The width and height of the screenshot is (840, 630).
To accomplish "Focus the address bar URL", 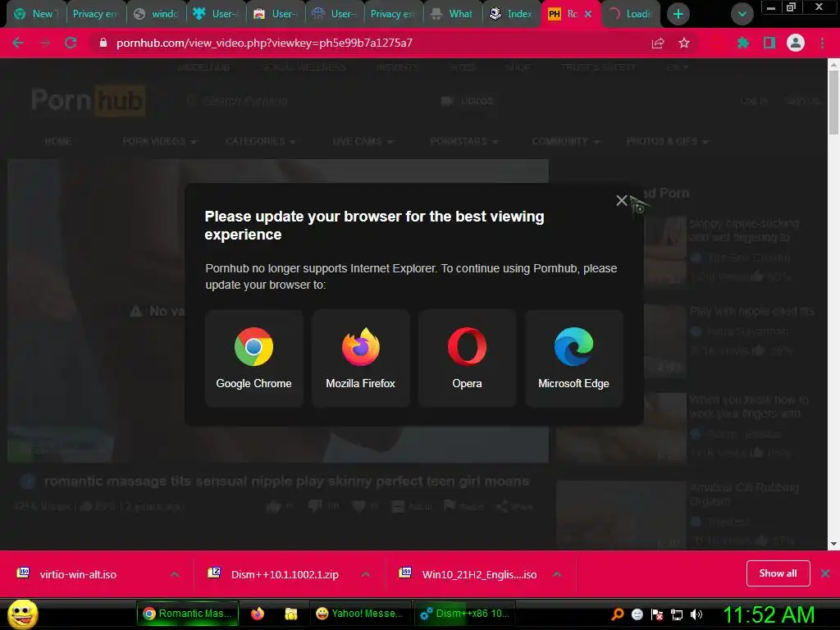I will pyautogui.click(x=265, y=43).
